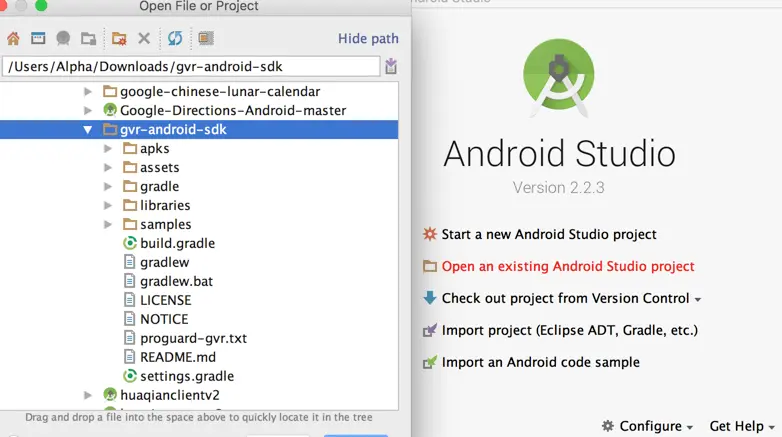Click the Delete (X) toolbar icon
This screenshot has width=782, height=437.
[x=144, y=38]
